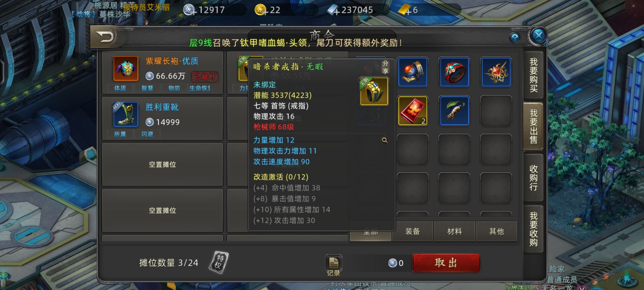
Task: Select the 胜利重靴 stall listing
Action: [x=163, y=118]
